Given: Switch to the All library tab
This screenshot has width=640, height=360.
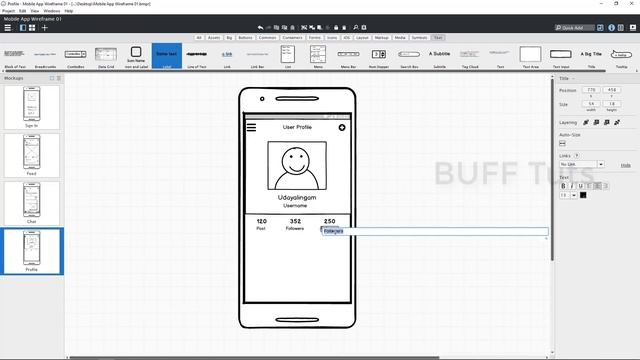Looking at the screenshot, I should pos(199,38).
